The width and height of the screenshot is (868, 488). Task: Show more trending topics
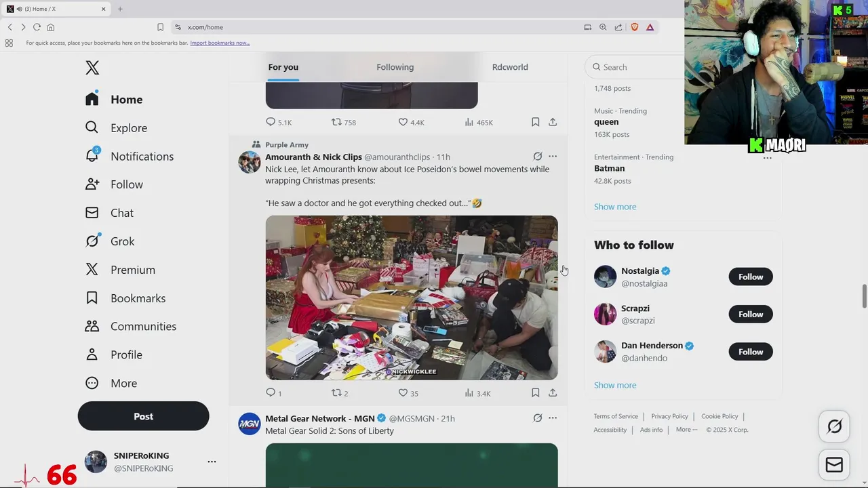click(615, 207)
